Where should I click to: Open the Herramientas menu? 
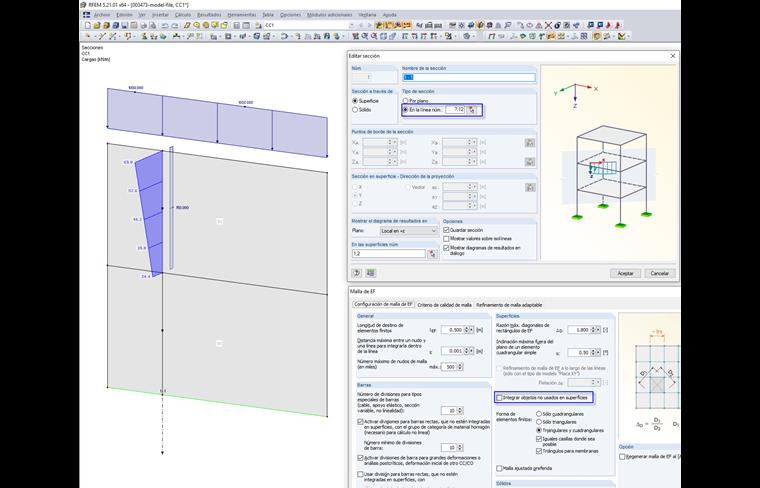point(241,15)
